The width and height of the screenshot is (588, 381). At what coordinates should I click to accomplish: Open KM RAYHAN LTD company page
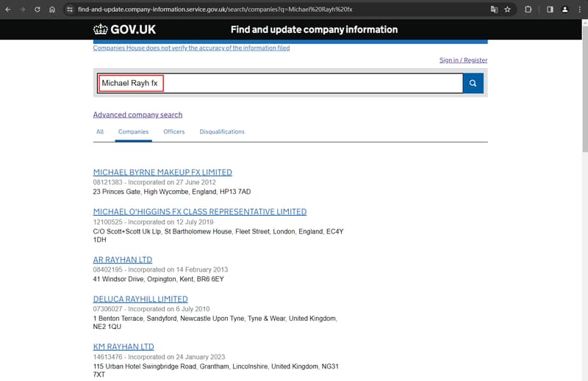[123, 346]
